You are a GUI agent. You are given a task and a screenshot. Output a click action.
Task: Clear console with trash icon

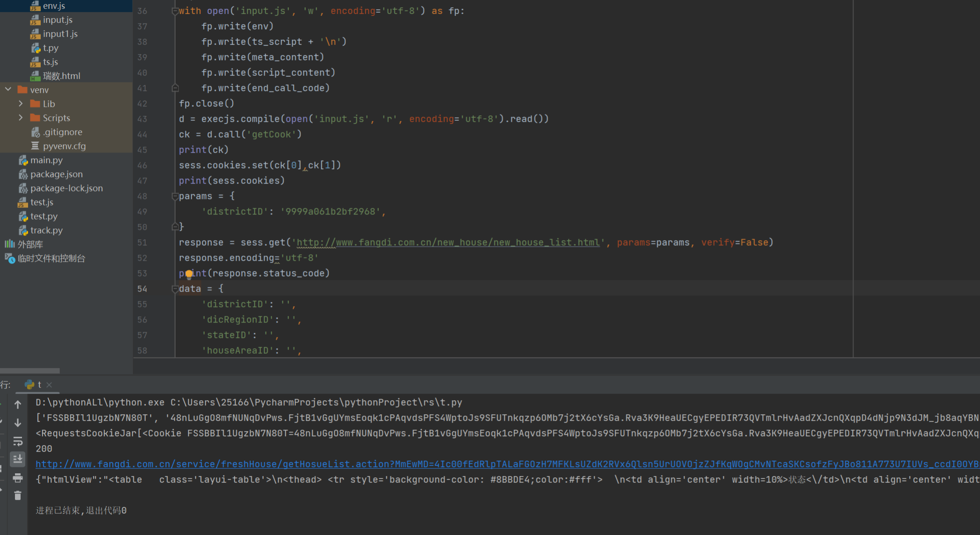(x=18, y=496)
